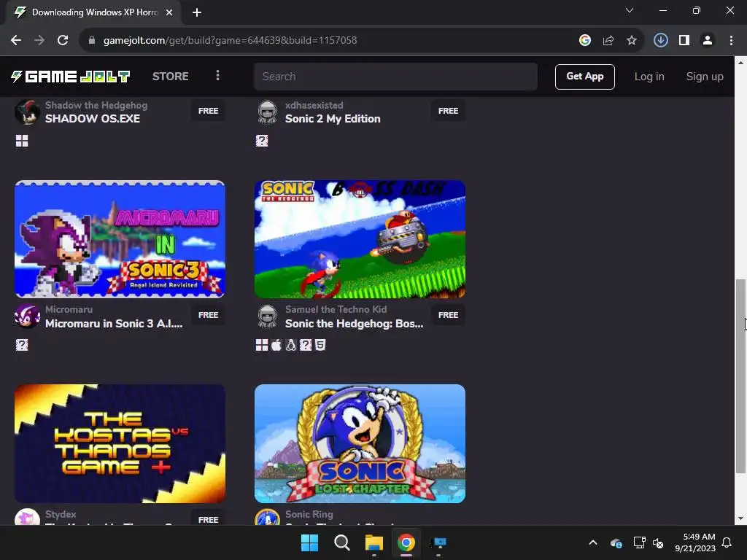Click FREE badge for Stydex game
Viewport: 747px width, 560px height.
point(208,518)
